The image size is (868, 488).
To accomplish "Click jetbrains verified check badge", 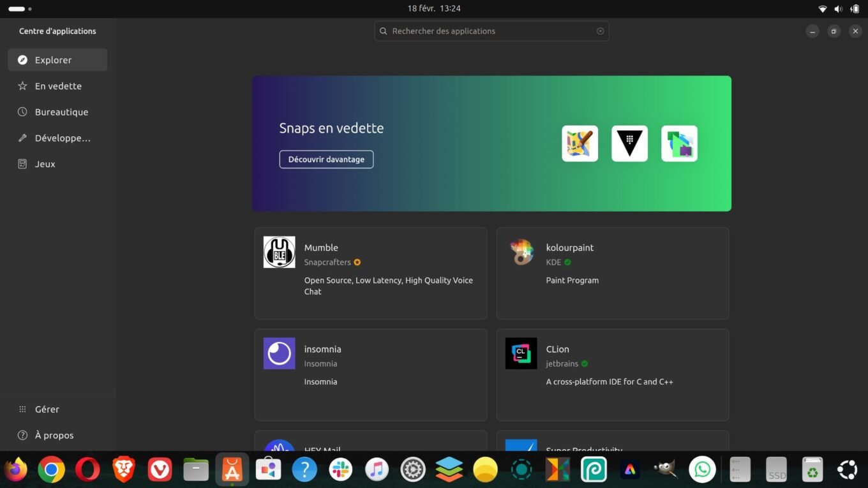I will [585, 364].
